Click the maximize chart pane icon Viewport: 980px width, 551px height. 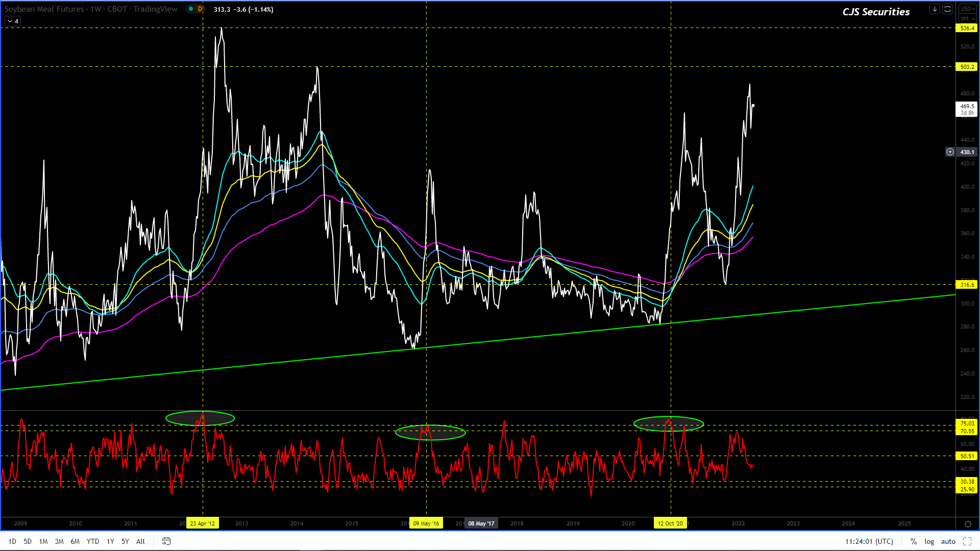pyautogui.click(x=947, y=9)
